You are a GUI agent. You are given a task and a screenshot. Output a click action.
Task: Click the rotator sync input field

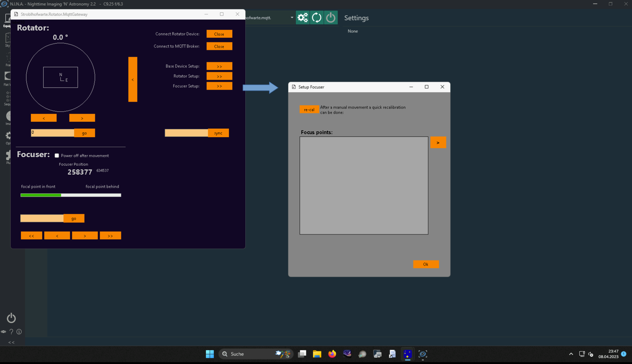[x=186, y=133]
